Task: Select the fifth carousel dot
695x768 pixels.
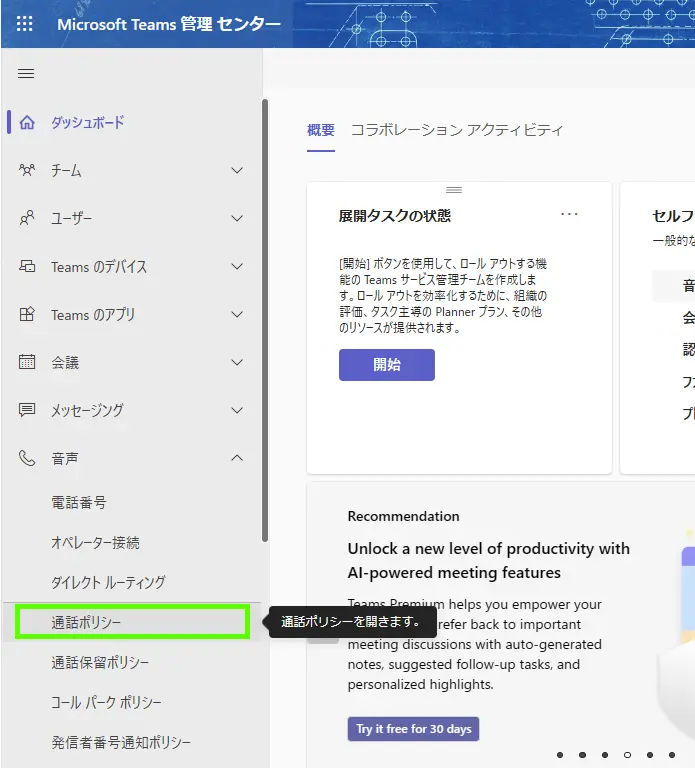Action: click(650, 755)
